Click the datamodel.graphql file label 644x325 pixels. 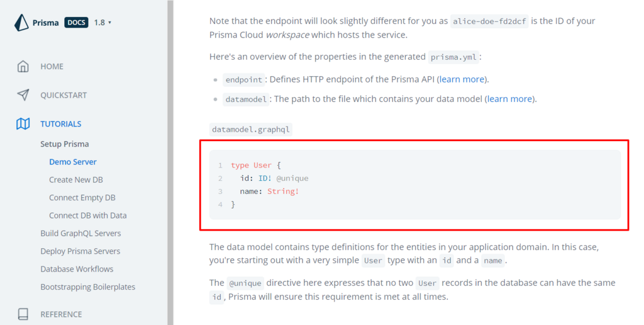(x=251, y=130)
